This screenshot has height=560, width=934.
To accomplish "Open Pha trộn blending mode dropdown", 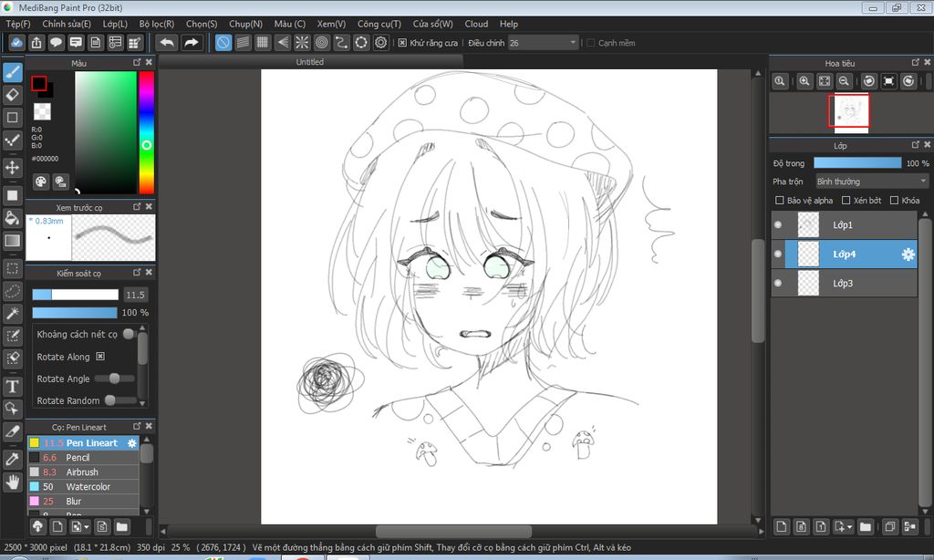I will (872, 181).
